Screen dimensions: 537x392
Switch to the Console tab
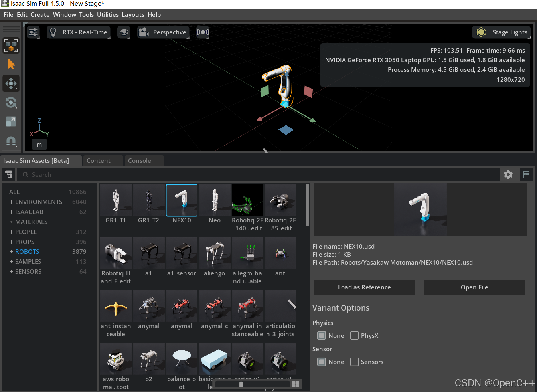(x=144, y=160)
